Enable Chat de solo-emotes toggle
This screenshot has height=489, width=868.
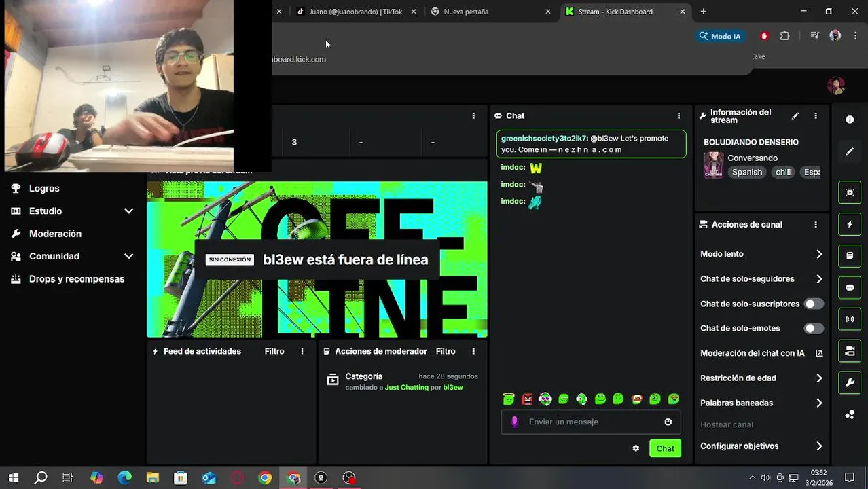tap(814, 329)
